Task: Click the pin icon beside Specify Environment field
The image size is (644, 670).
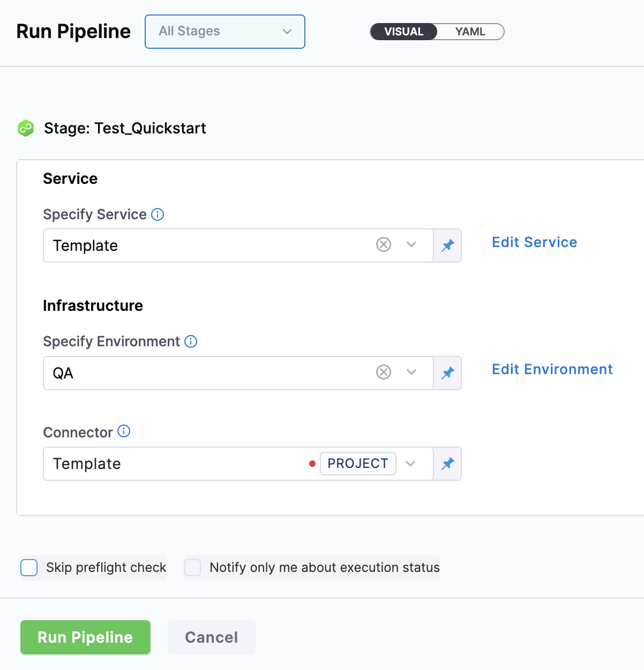Action: 447,373
